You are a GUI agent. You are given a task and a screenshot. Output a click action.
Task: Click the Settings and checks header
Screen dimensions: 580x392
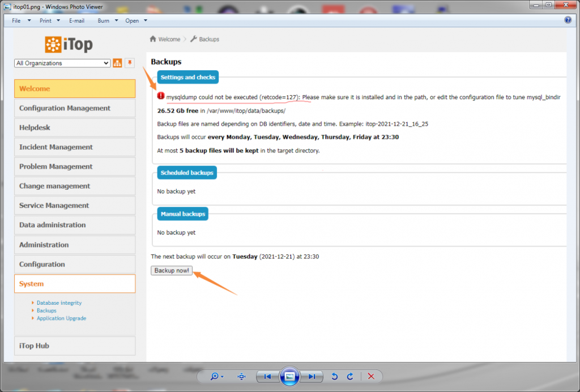coord(188,77)
